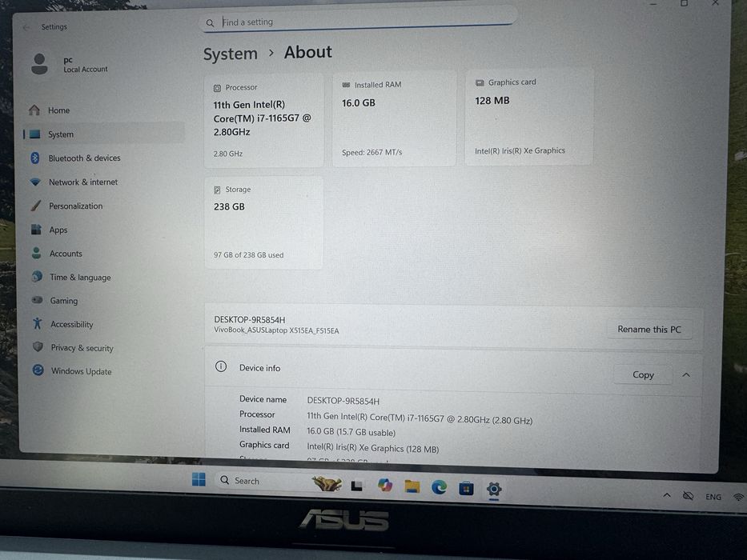
Task: Open Gaming settings
Action: click(103, 301)
